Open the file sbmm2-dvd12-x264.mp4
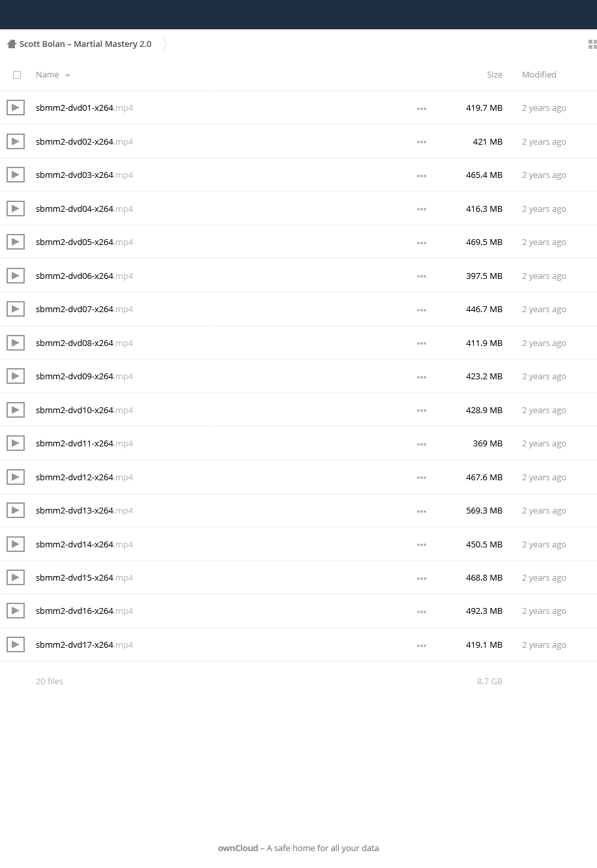The height and width of the screenshot is (868, 597). 84,477
